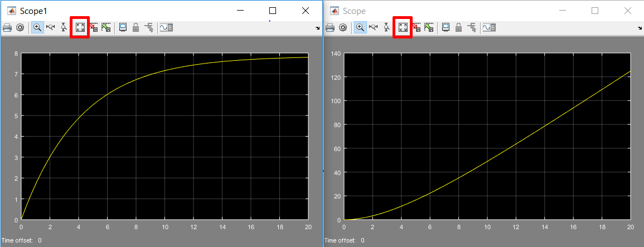Click MATLAB logo in Scope title bar
The height and width of the screenshot is (247, 644).
click(x=335, y=11)
